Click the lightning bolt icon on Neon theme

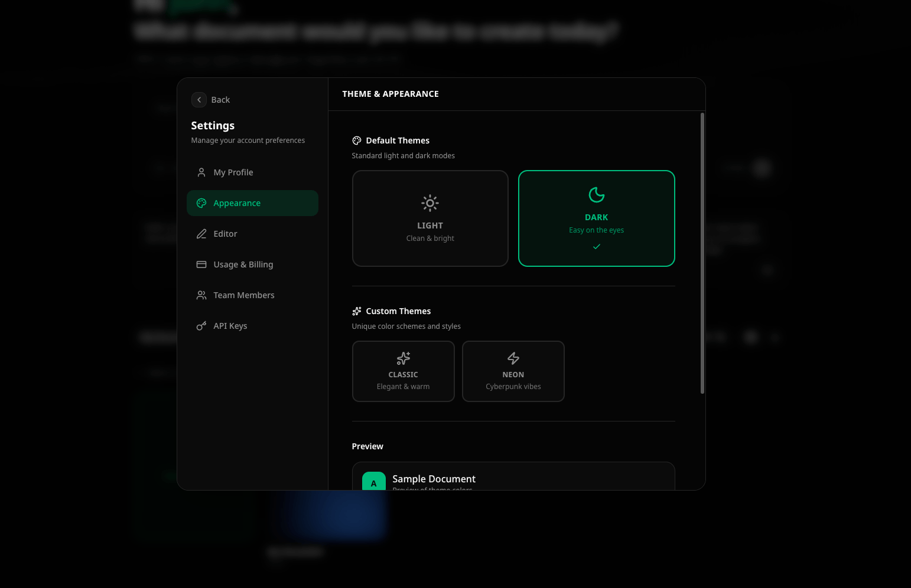click(513, 358)
